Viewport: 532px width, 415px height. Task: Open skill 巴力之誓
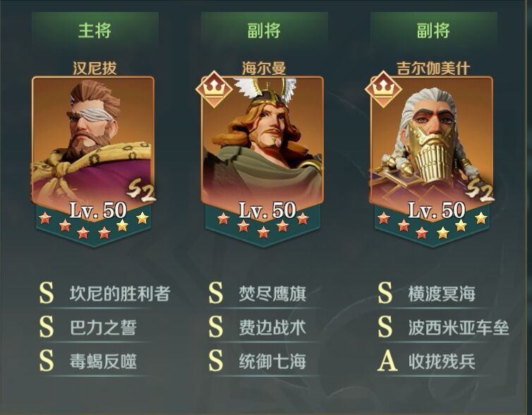pyautogui.click(x=88, y=327)
